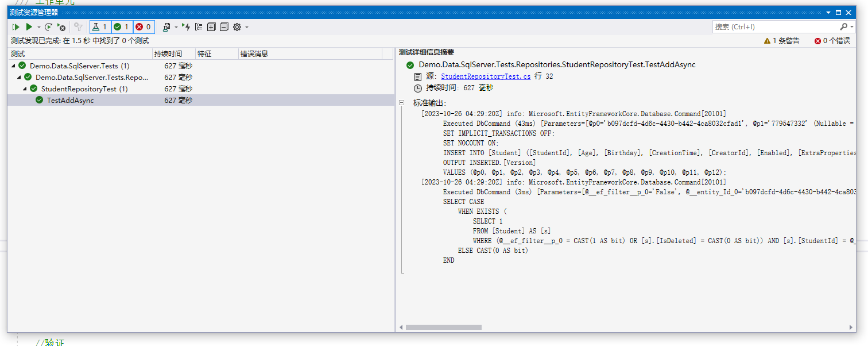Image resolution: width=868 pixels, height=346 pixels.
Task: Click Repeat Last Run icon
Action: [x=49, y=27]
